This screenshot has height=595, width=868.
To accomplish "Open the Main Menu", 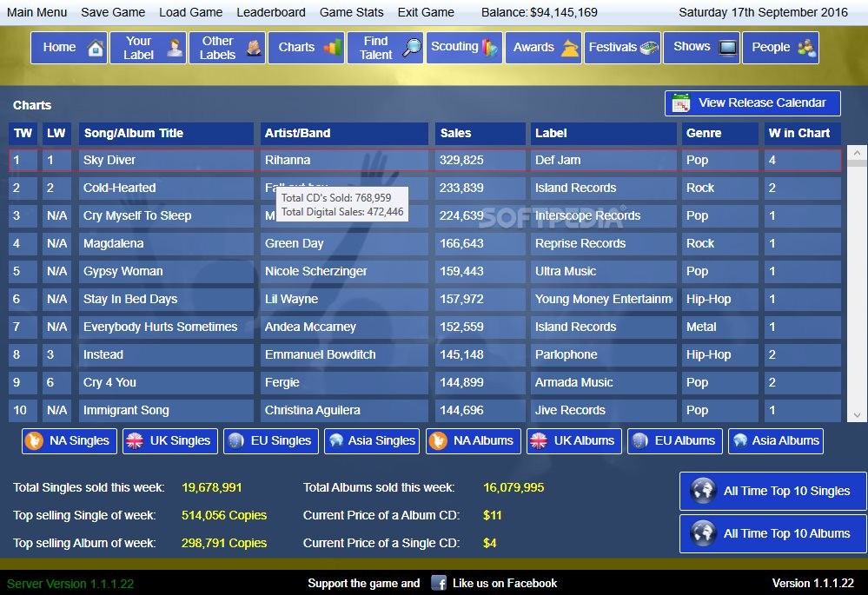I will point(37,12).
